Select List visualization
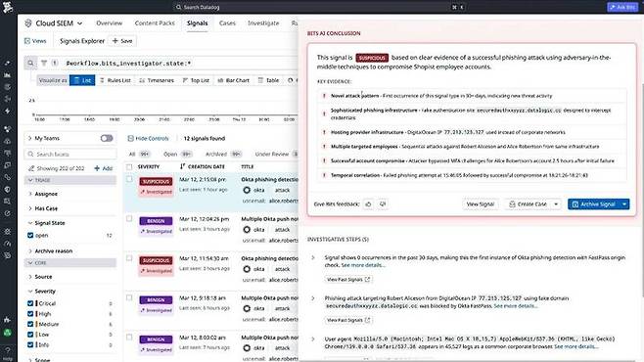 (x=82, y=80)
